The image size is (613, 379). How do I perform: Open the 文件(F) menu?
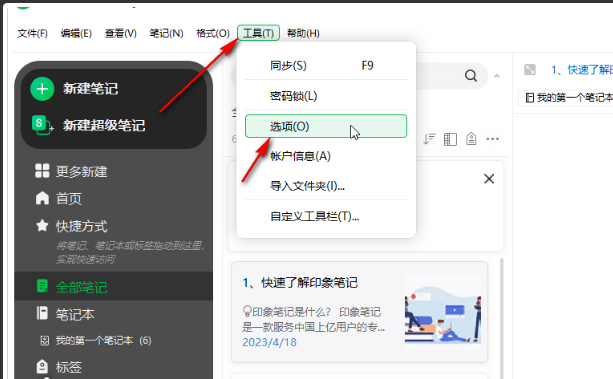pyautogui.click(x=32, y=33)
